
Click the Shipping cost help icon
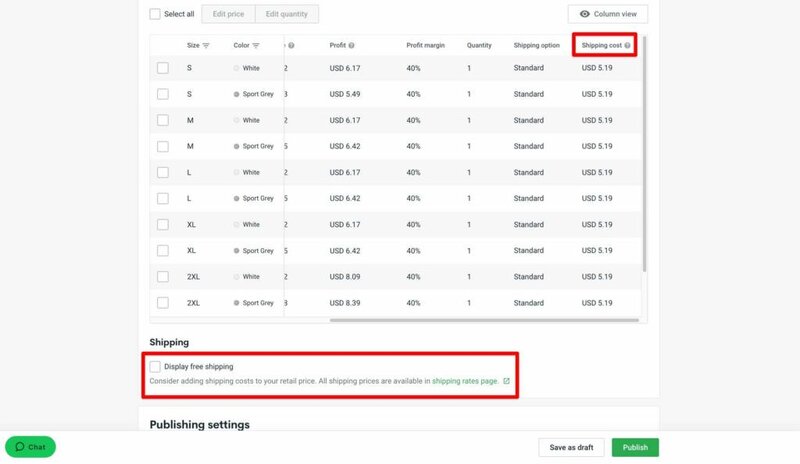(627, 45)
